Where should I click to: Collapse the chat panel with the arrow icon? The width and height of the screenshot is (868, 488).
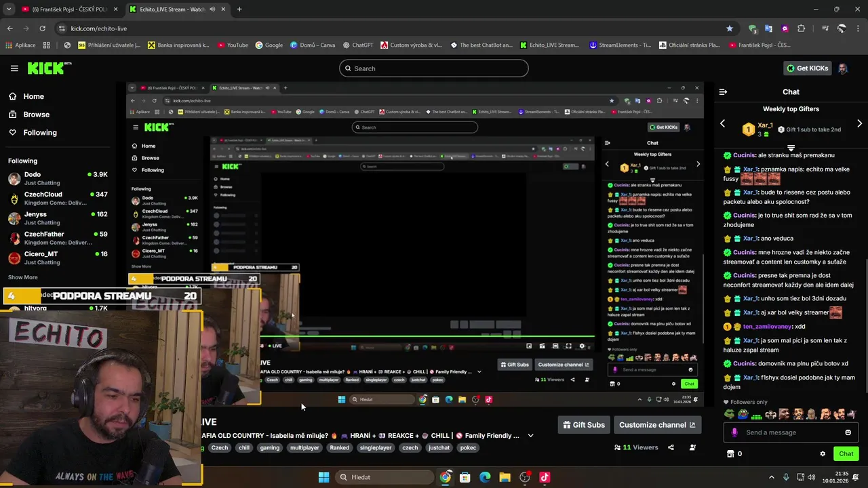click(723, 91)
